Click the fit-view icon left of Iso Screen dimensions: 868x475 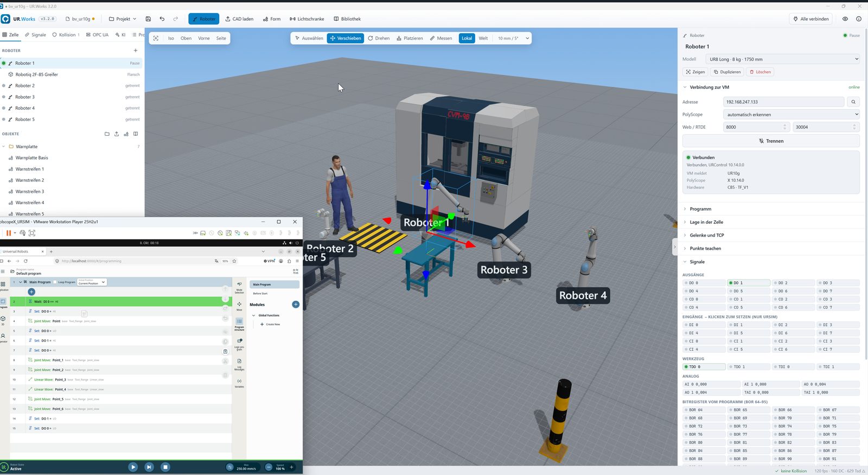click(156, 38)
